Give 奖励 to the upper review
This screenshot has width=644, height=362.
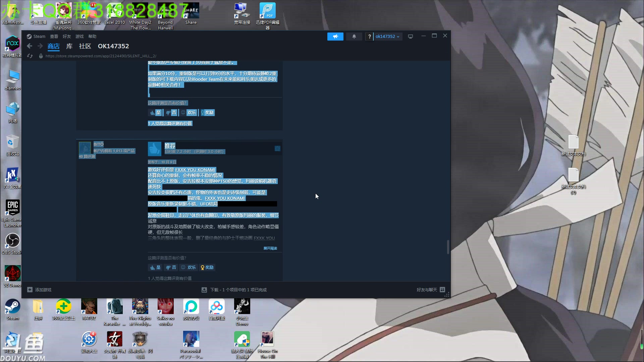coord(207,113)
